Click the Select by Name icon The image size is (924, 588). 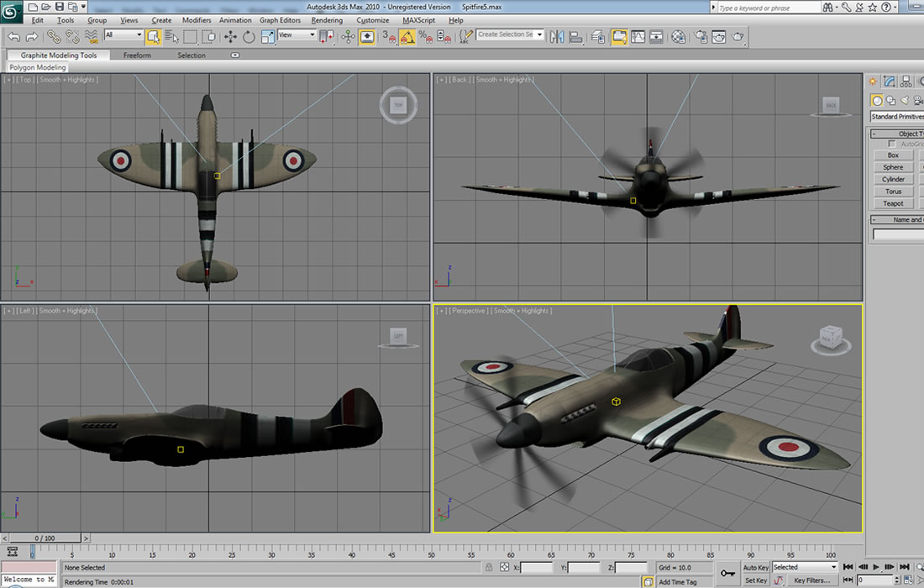(x=171, y=36)
